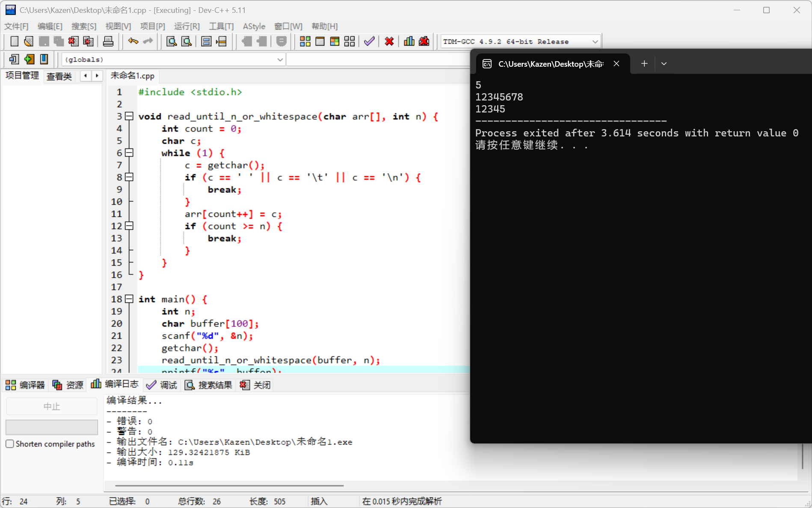Click the Goto Line toolbar icon
Image resolution: width=812 pixels, height=508 pixels.
(x=221, y=41)
